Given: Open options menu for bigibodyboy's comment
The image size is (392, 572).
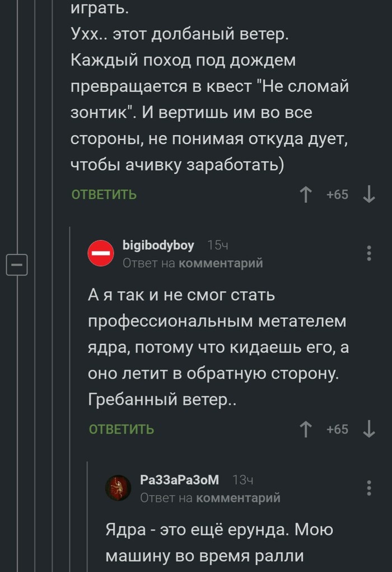Looking at the screenshot, I should point(369,253).
